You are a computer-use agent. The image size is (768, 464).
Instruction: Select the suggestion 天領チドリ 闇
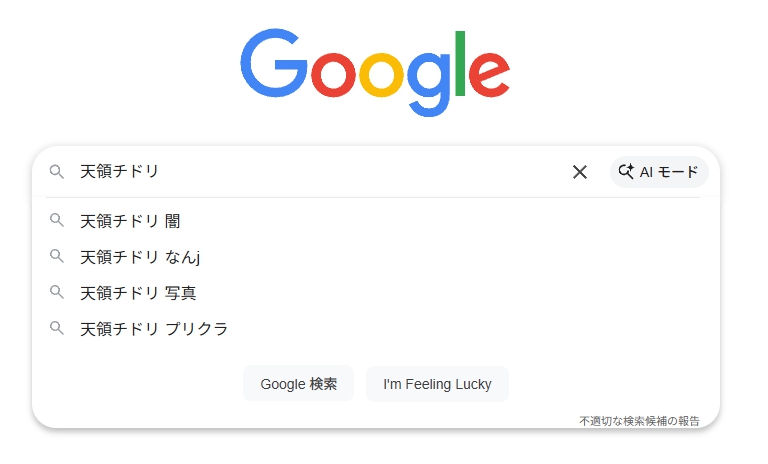point(130,221)
